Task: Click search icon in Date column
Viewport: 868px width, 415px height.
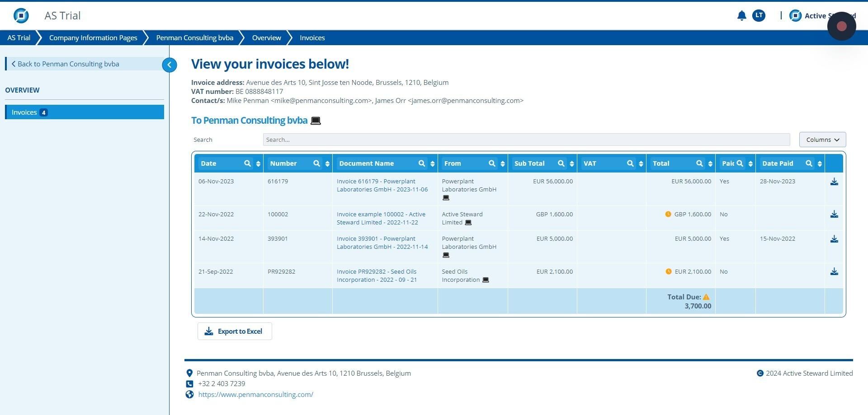Action: 247,163
